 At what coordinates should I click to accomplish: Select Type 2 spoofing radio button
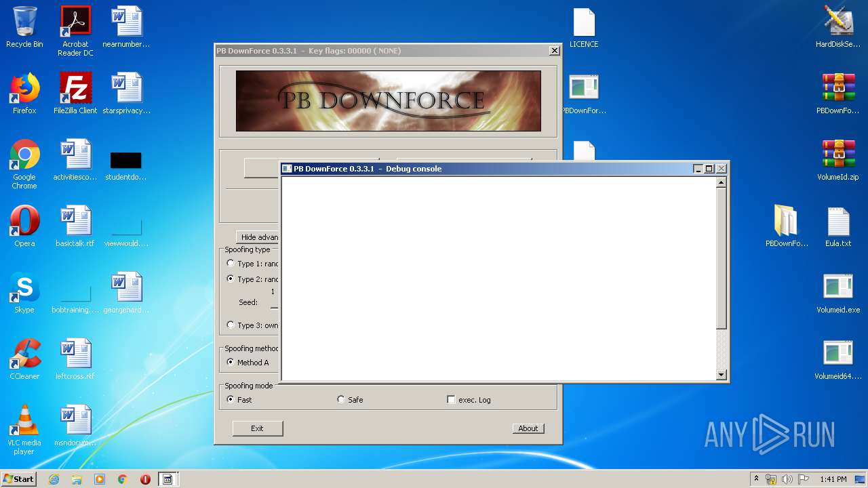231,279
